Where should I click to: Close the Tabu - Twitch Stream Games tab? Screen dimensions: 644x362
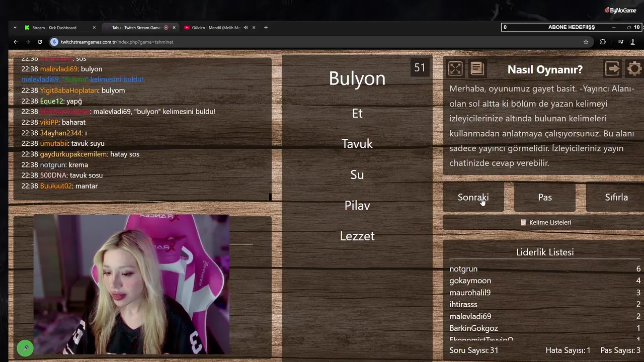click(174, 28)
